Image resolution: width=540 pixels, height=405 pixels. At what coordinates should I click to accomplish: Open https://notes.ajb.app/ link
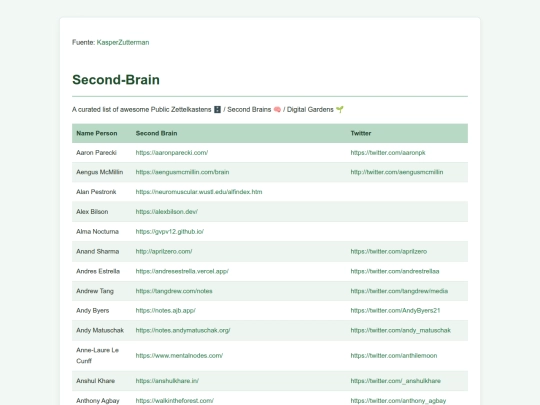(166, 310)
